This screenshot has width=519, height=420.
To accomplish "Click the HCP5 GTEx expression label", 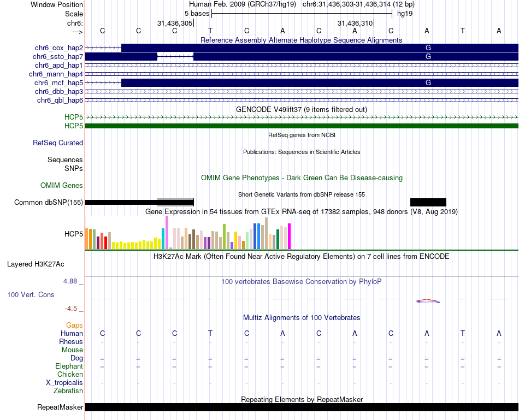I will click(74, 234).
